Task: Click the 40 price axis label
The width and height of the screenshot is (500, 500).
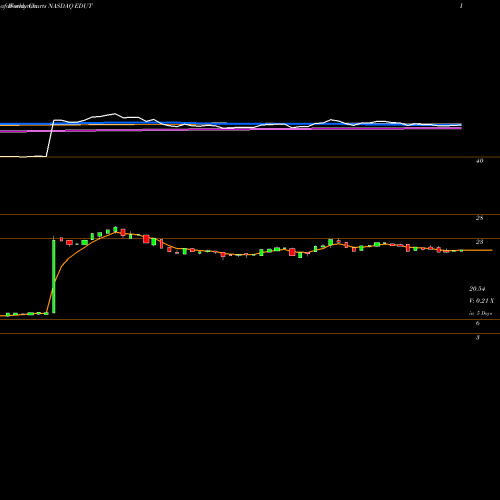Action: click(x=479, y=161)
